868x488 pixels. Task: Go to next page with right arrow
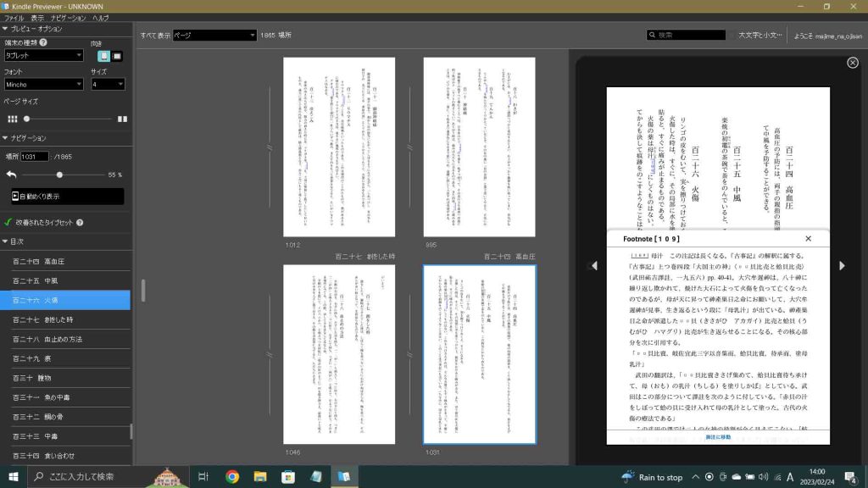(x=842, y=265)
